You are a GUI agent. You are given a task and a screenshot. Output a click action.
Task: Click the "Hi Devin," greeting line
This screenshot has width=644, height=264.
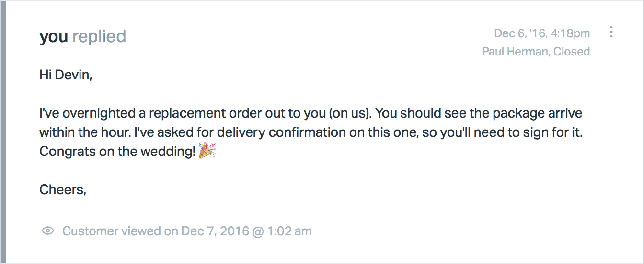click(66, 75)
